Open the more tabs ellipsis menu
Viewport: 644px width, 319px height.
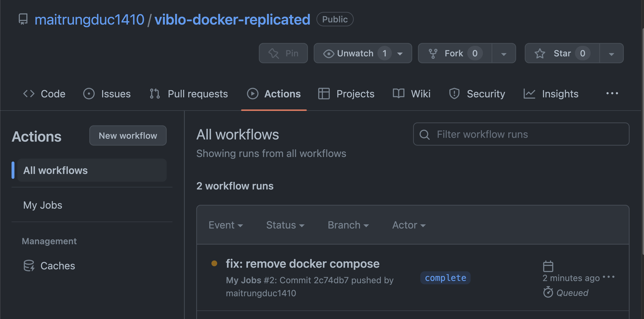coord(612,93)
